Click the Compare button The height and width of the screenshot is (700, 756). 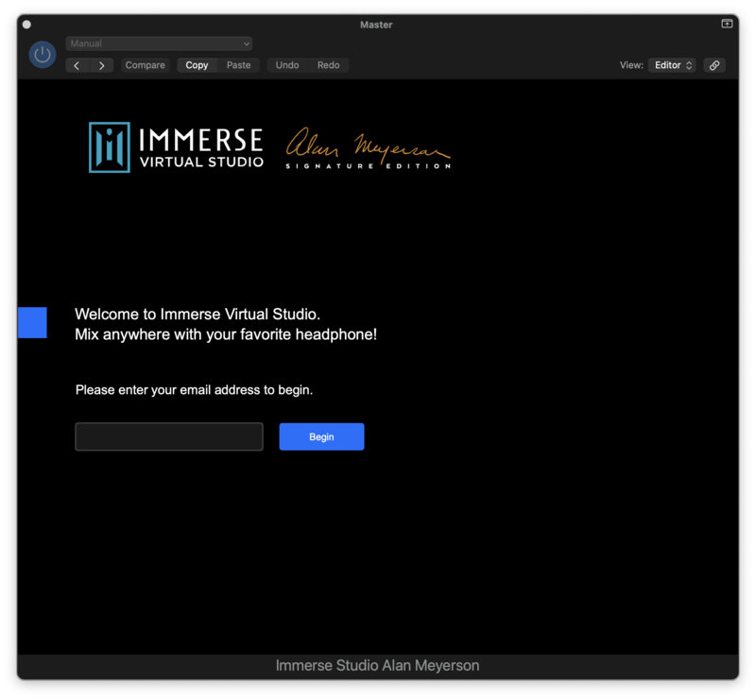coord(146,65)
